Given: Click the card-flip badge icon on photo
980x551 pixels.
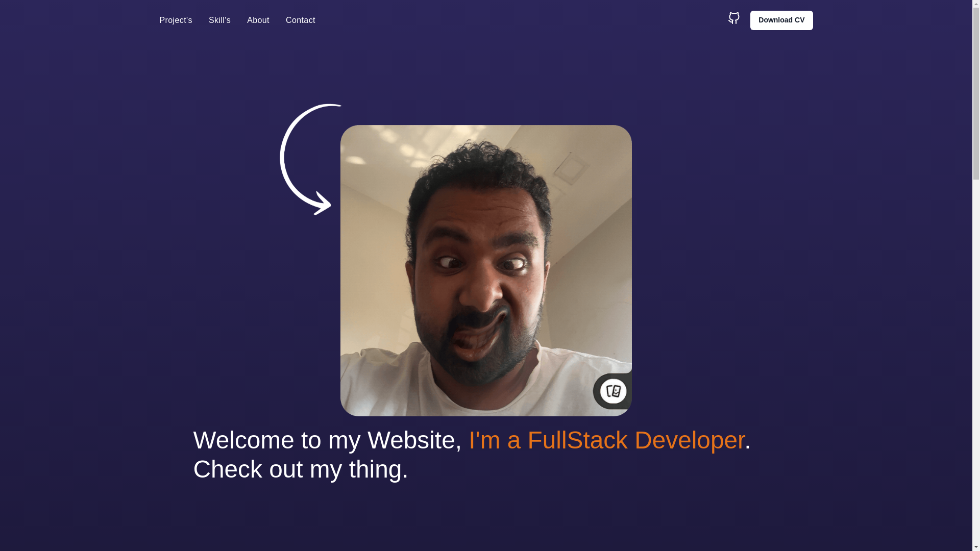Looking at the screenshot, I should click(612, 391).
